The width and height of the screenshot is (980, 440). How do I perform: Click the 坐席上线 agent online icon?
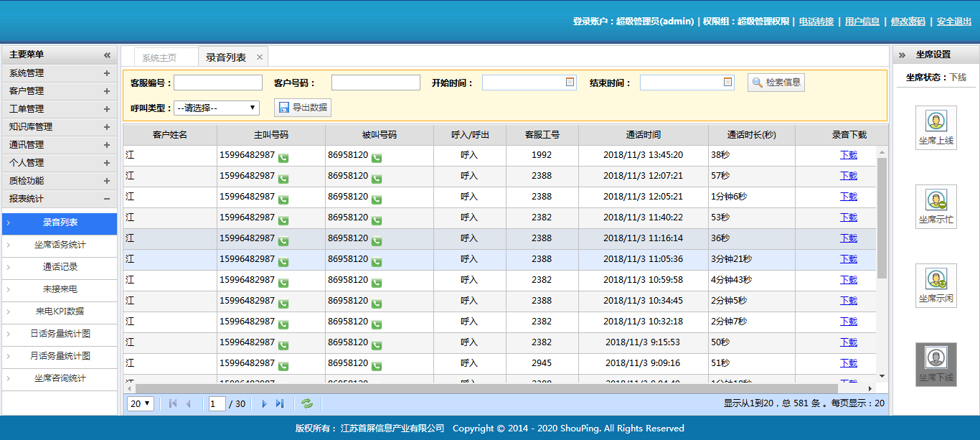[936, 128]
